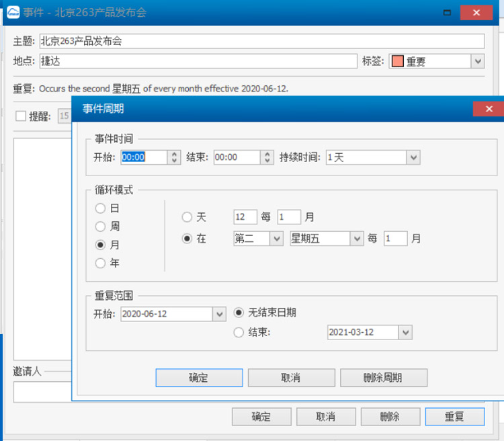Expand the end date 2021-03-12 dropdown
The height and width of the screenshot is (441, 504).
pyautogui.click(x=405, y=332)
